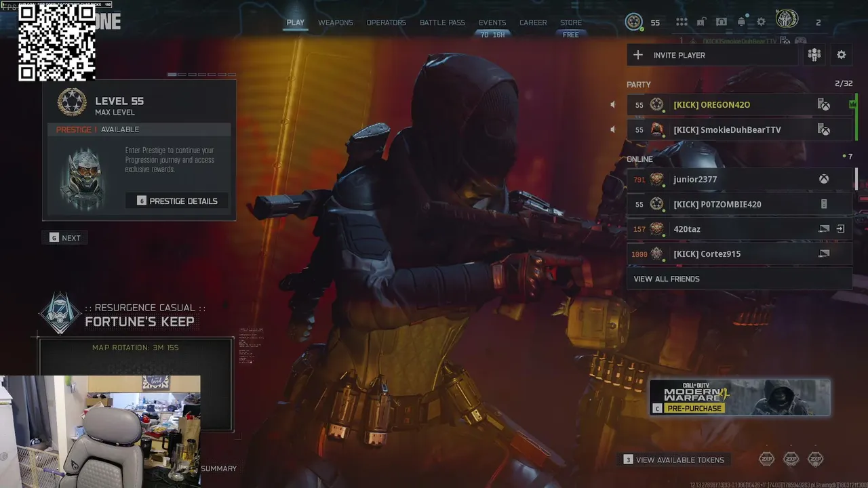Open the notifications bell icon
Image resolution: width=868 pixels, height=488 pixels.
(741, 22)
